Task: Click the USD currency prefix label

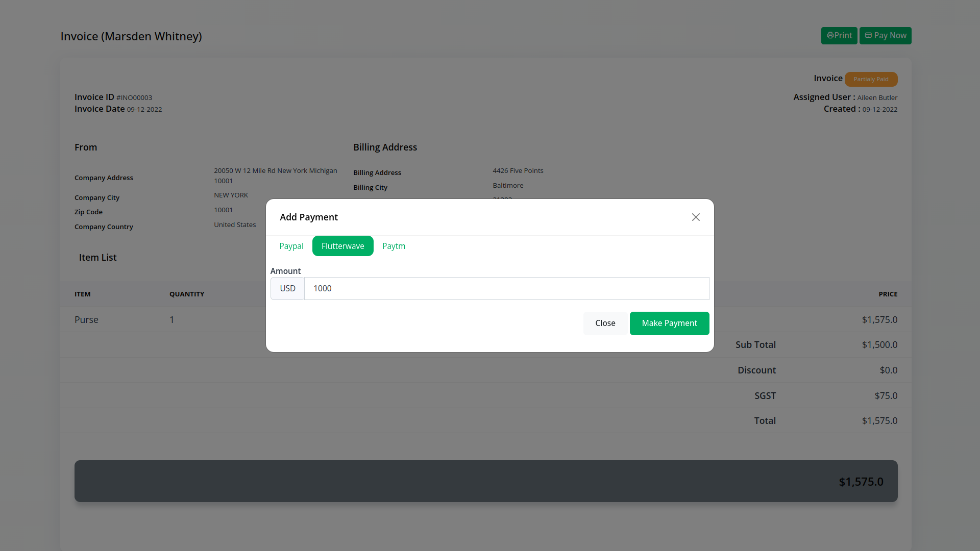Action: point(287,288)
